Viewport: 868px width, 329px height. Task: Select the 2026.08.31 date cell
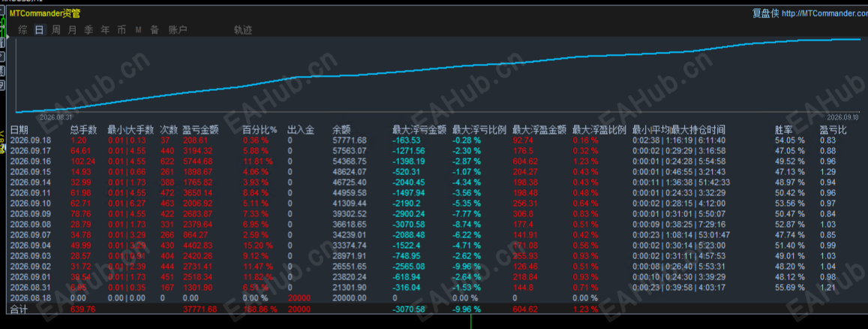click(x=31, y=287)
